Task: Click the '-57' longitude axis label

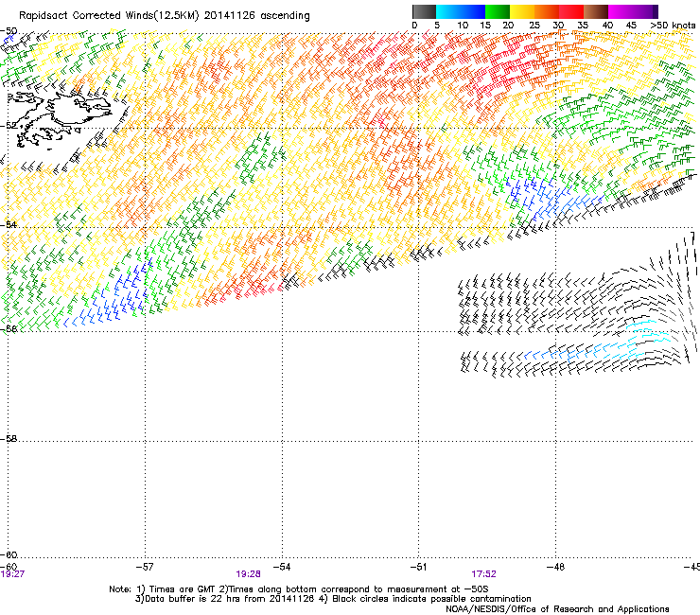Action: point(145,567)
